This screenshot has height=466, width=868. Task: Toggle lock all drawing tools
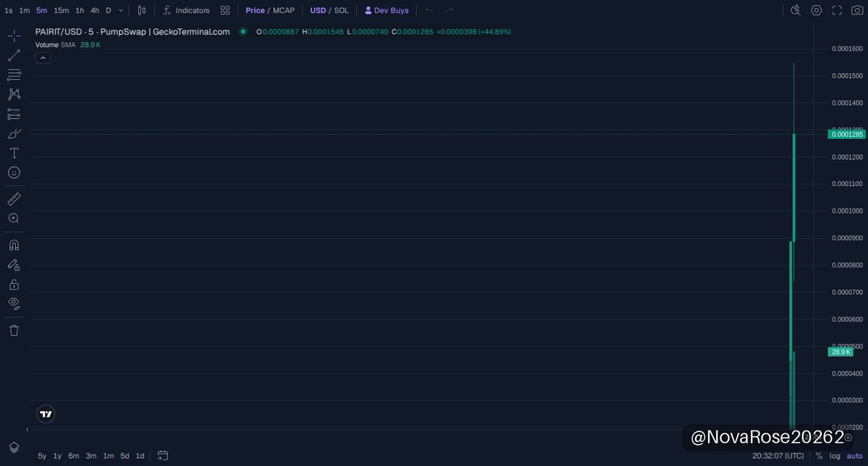point(14,284)
